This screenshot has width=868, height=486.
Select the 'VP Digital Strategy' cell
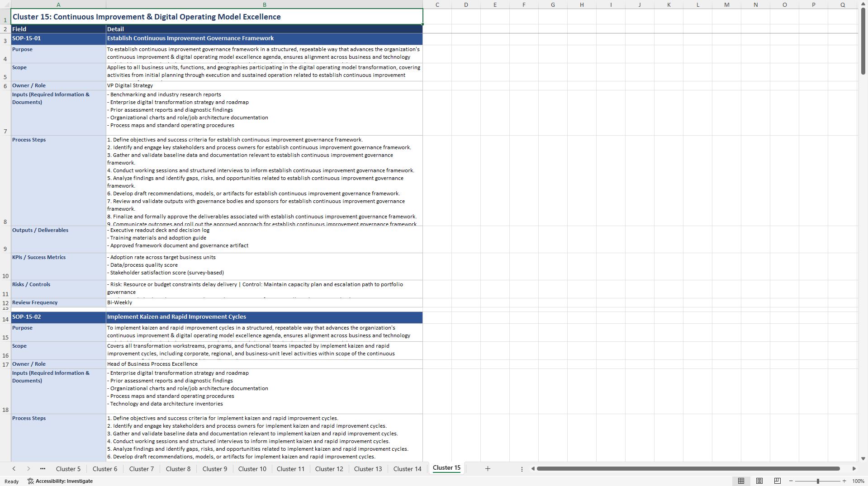(x=265, y=85)
